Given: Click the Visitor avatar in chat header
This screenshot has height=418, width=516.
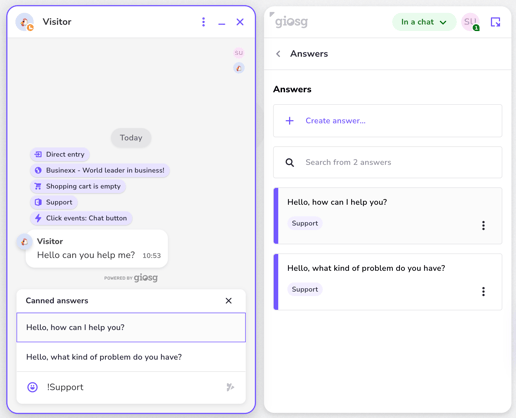Looking at the screenshot, I should pos(25,22).
